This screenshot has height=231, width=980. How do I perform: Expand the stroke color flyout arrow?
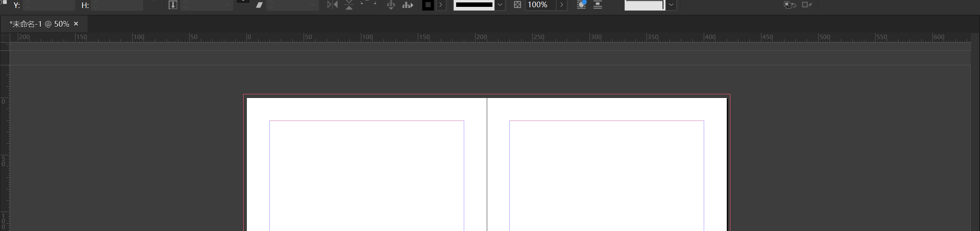(441, 5)
